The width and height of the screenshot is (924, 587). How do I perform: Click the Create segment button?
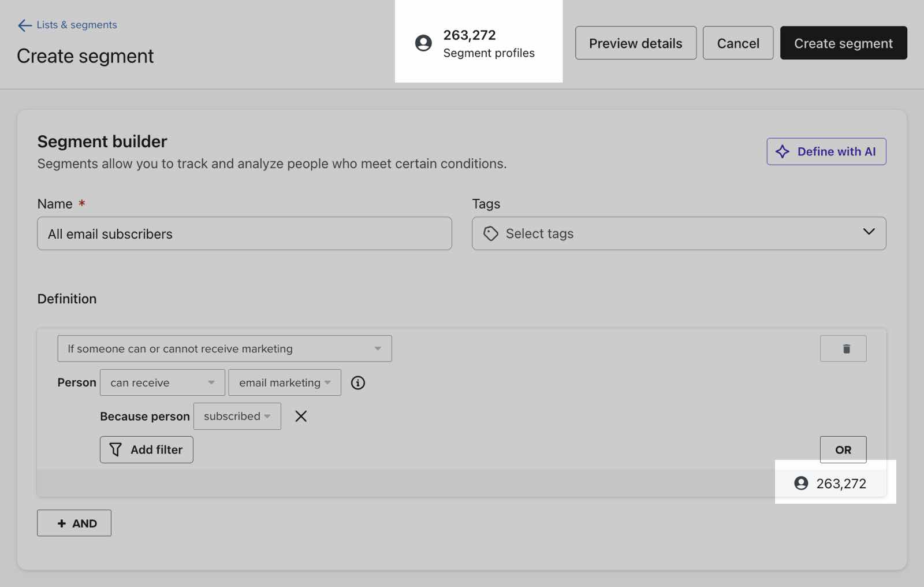click(x=843, y=43)
